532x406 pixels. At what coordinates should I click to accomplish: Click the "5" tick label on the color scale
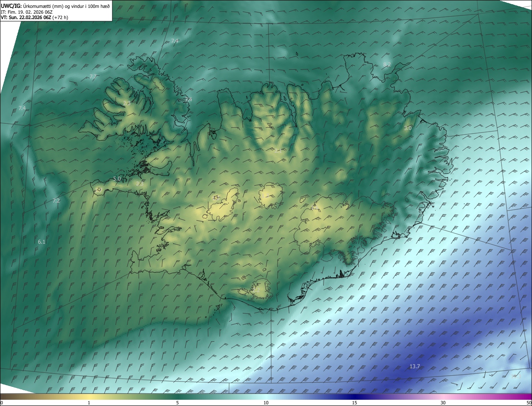pyautogui.click(x=177, y=403)
